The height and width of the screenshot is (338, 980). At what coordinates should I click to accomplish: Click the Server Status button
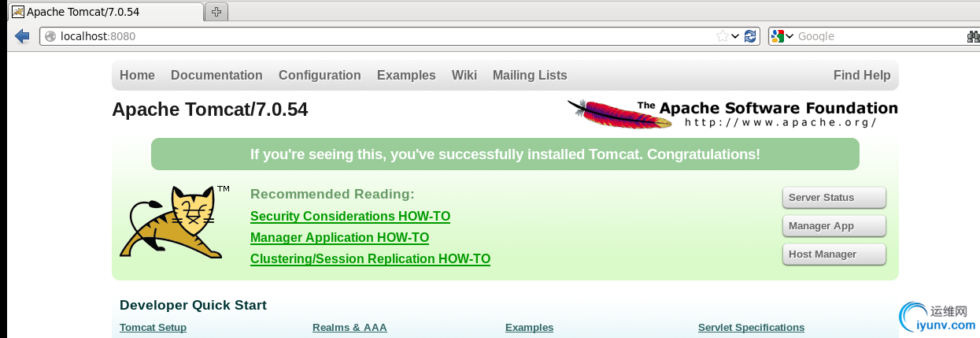point(834,198)
